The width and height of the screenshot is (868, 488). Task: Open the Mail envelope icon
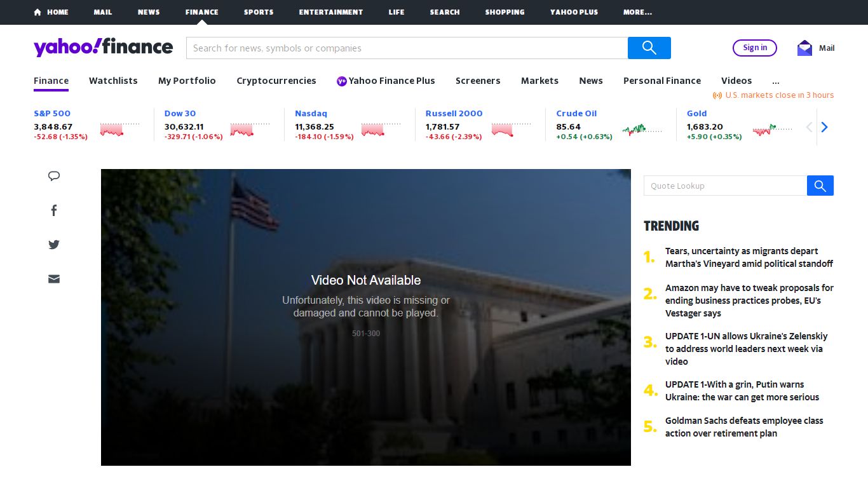coord(804,48)
